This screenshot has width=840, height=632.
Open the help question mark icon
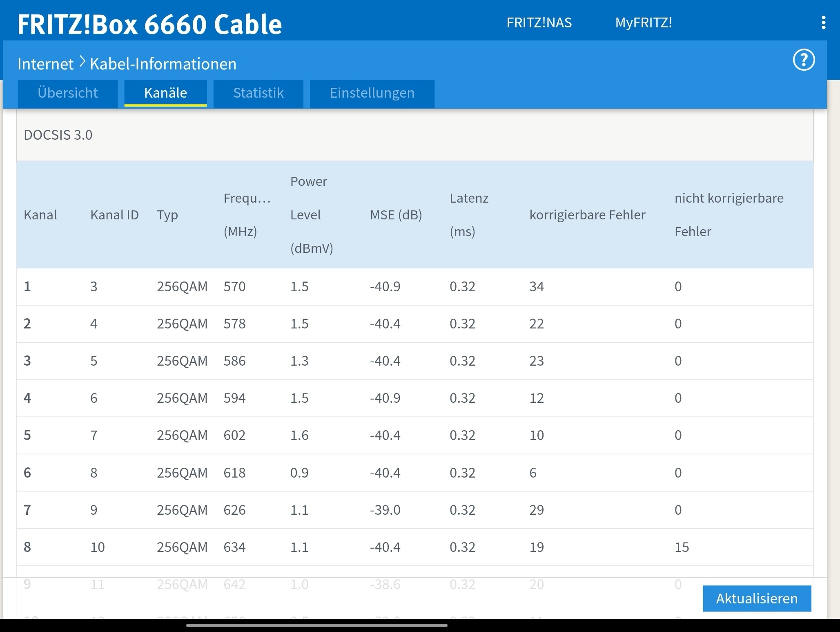tap(804, 60)
